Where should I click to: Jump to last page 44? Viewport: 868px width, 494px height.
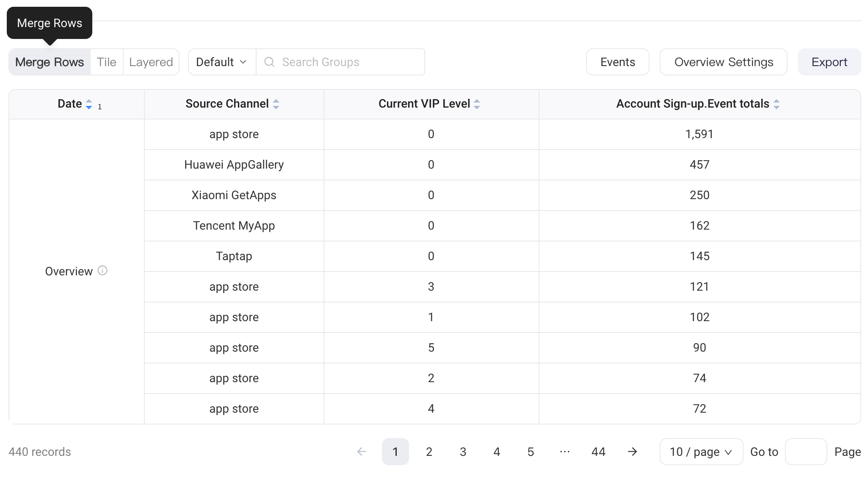pos(598,452)
